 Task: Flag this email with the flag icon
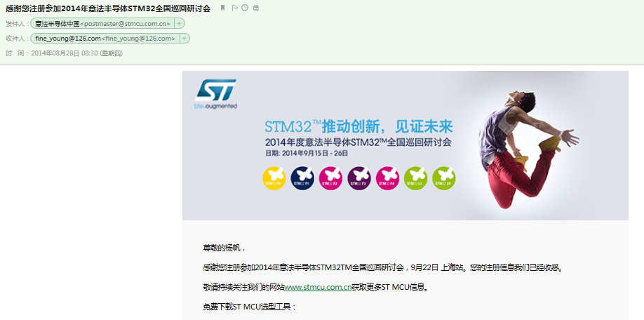234,8
